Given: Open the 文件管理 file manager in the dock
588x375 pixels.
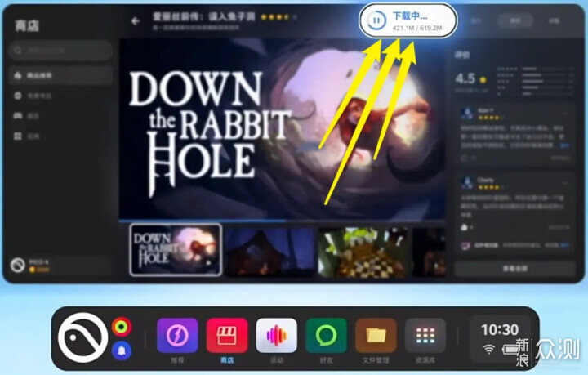Looking at the screenshot, I should [x=376, y=336].
